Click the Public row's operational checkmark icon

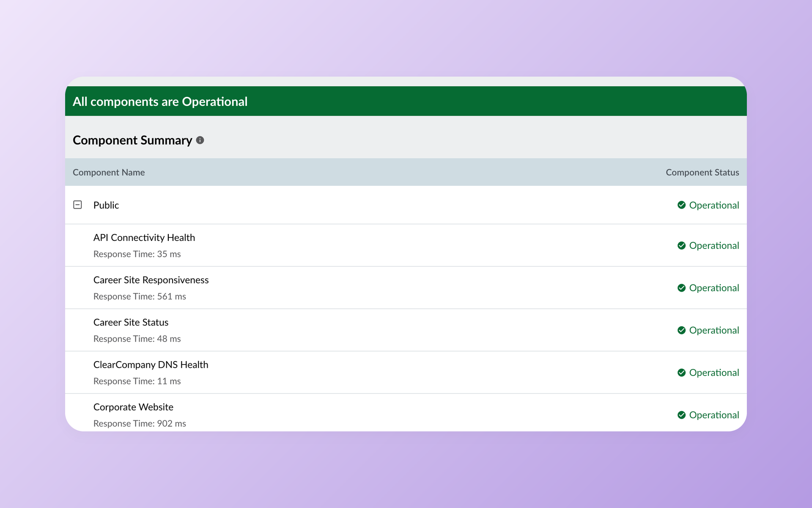coord(681,205)
